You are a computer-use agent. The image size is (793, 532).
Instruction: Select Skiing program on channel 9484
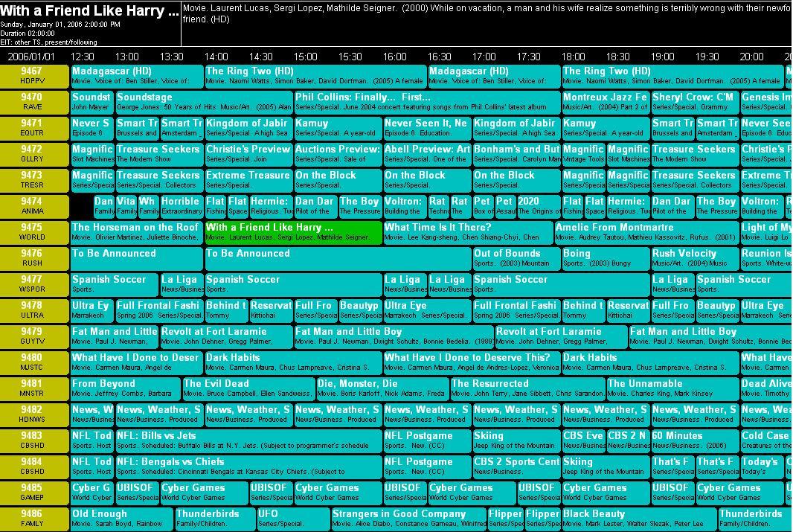click(x=606, y=467)
